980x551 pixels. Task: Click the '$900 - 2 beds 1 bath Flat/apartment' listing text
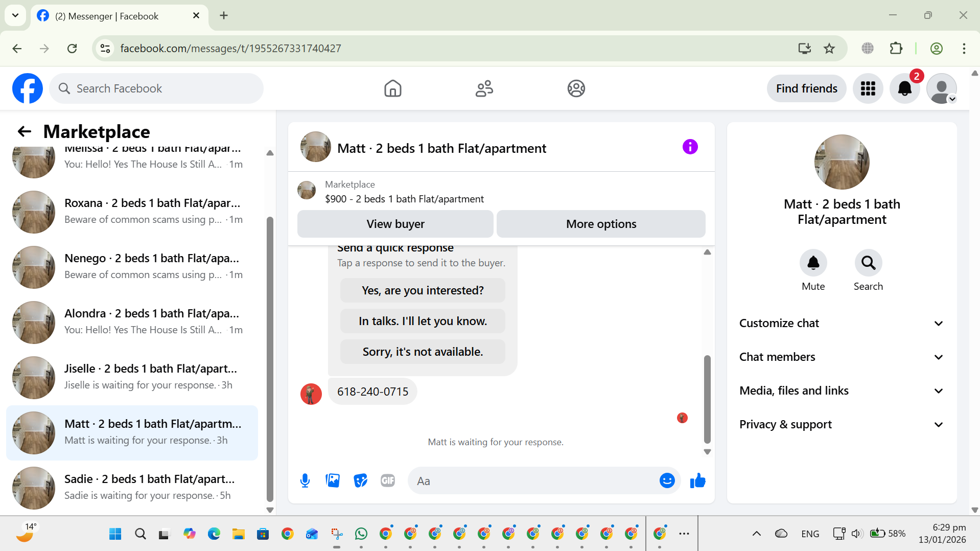pos(404,199)
